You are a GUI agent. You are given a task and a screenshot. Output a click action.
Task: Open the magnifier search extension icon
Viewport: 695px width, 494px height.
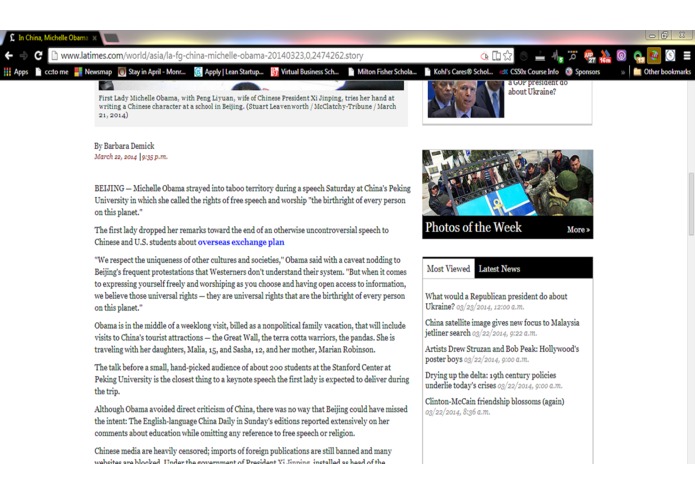click(x=573, y=56)
